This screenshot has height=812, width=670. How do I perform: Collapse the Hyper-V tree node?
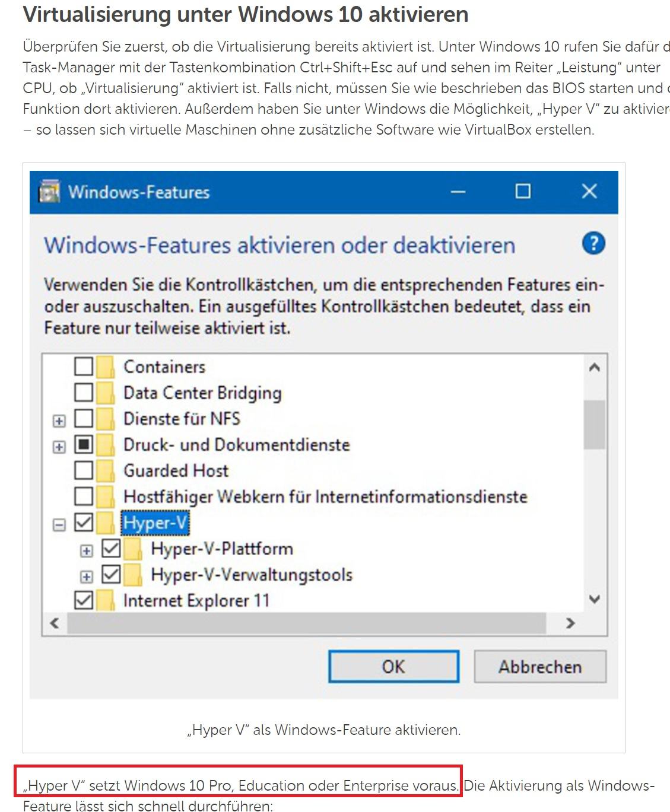[59, 524]
